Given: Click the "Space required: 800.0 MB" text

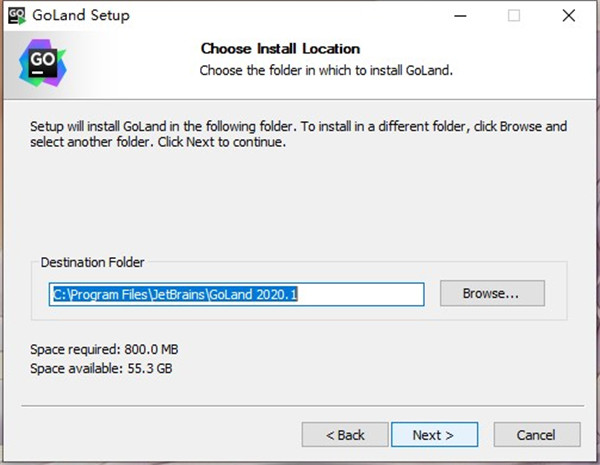Looking at the screenshot, I should 106,350.
